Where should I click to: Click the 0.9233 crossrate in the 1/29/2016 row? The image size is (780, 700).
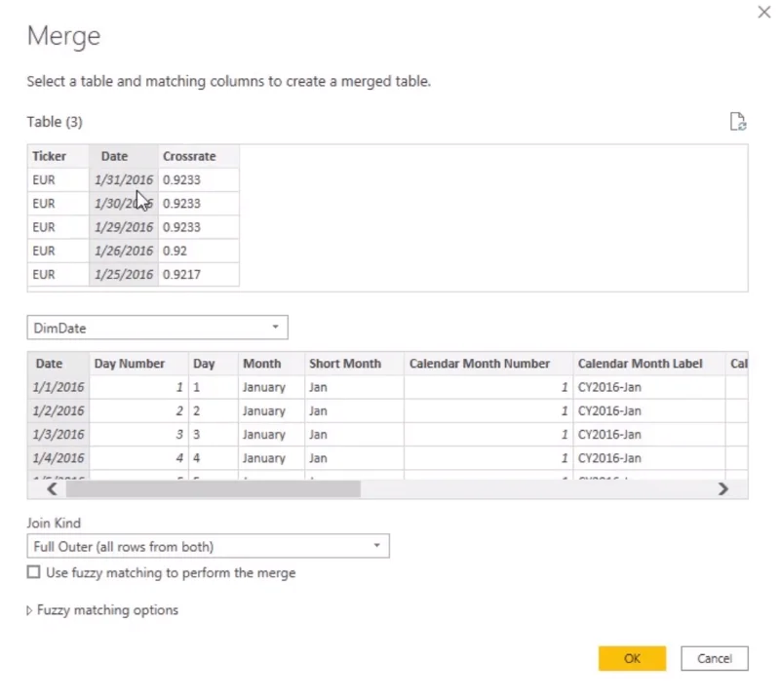click(x=199, y=227)
